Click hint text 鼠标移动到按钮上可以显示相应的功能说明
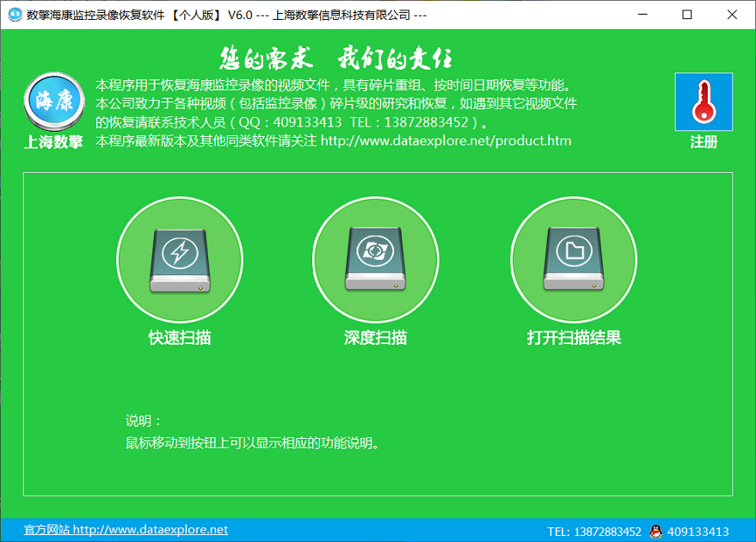This screenshot has height=542, width=756. click(252, 443)
